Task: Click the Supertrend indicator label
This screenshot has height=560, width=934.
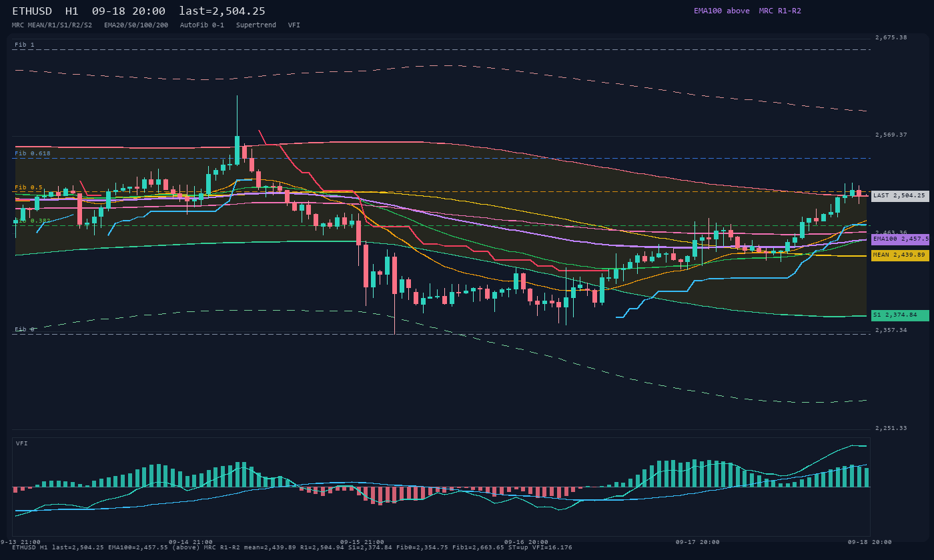Action: 256,25
